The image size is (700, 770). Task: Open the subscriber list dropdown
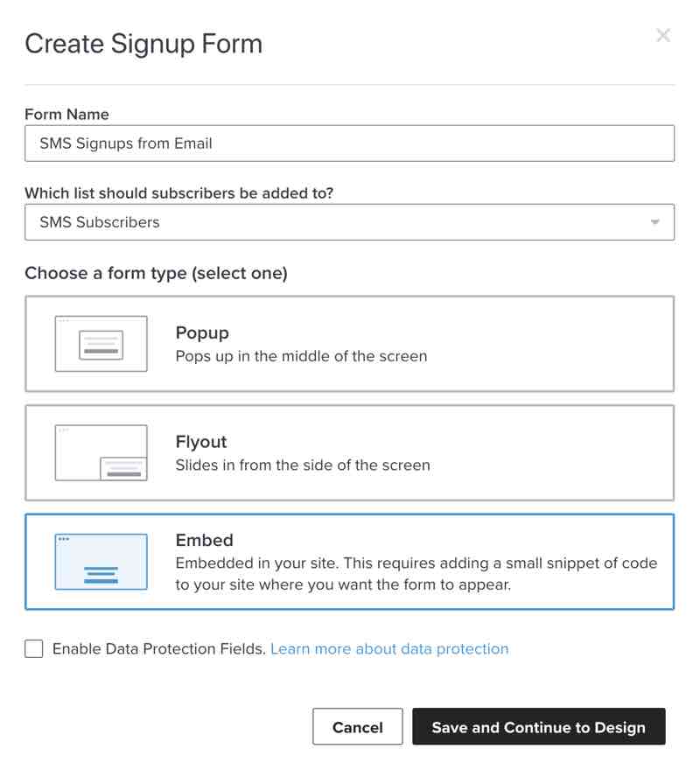[350, 222]
